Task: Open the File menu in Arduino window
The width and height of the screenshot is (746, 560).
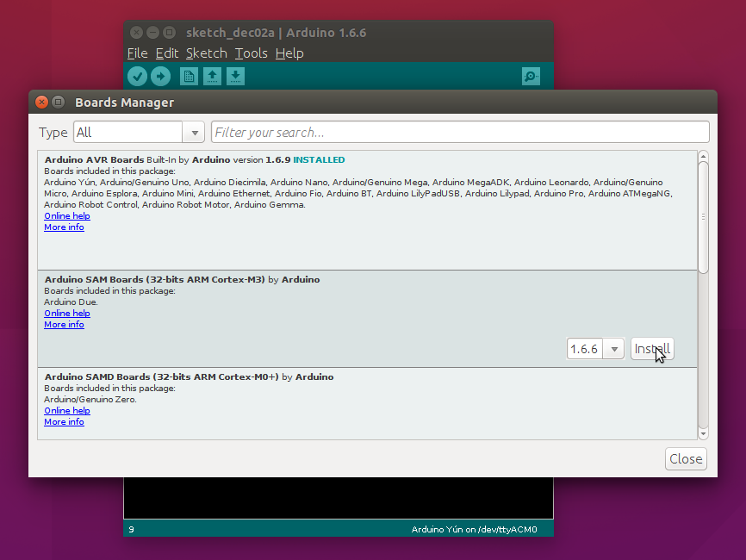Action: (138, 53)
